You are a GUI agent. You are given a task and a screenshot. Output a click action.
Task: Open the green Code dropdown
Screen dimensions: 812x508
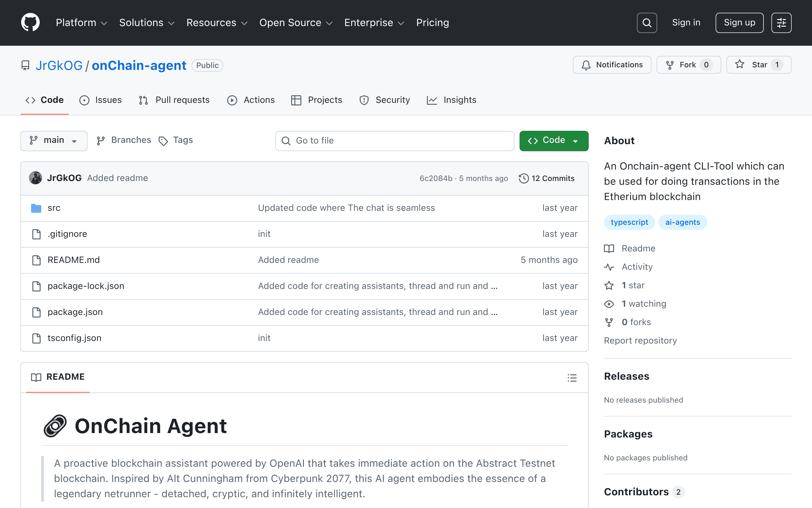pos(553,140)
